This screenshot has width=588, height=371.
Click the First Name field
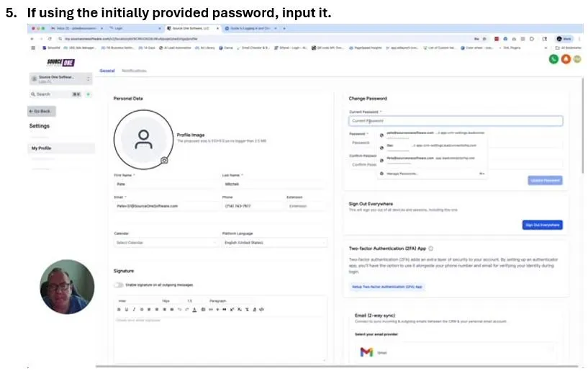coord(166,184)
